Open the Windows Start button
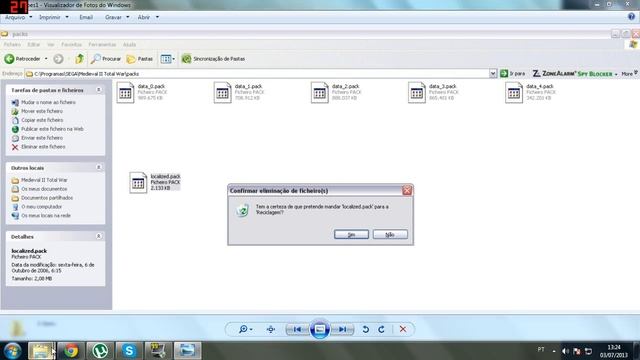This screenshot has width=640, height=360. coord(13,351)
